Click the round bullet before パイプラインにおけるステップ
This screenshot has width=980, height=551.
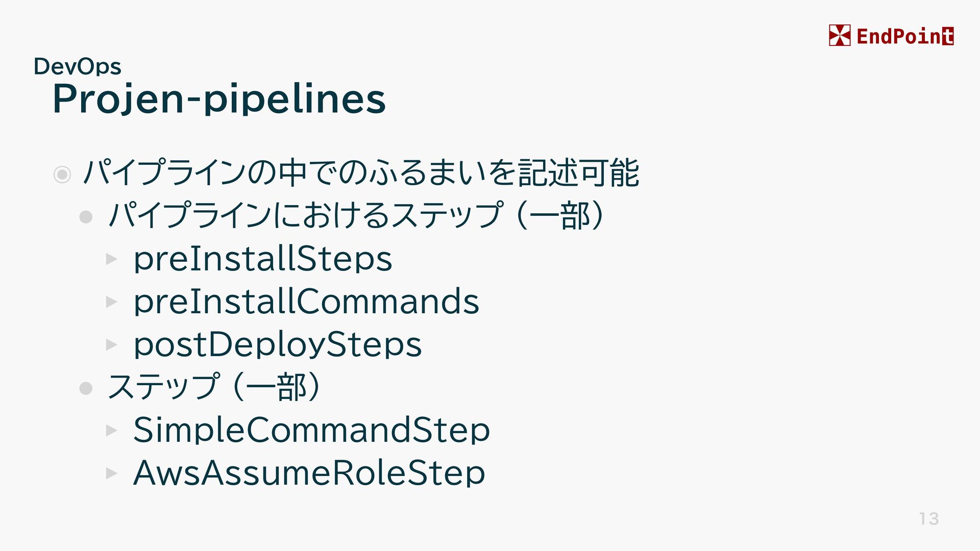(x=86, y=217)
